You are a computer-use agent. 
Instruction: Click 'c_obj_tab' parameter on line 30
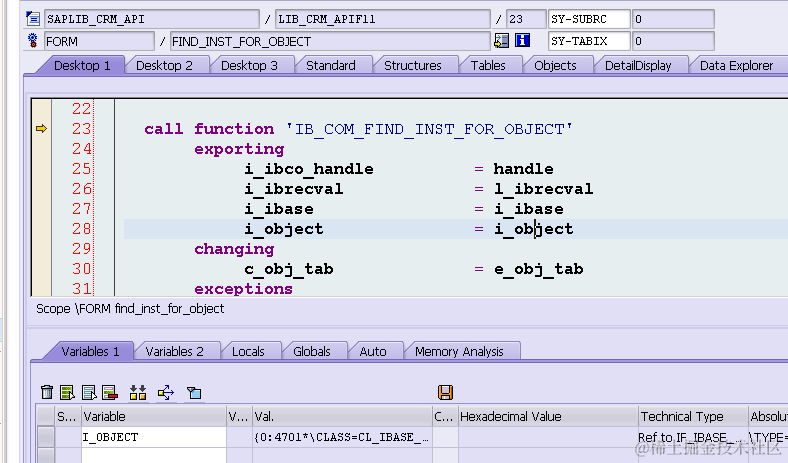(x=289, y=269)
